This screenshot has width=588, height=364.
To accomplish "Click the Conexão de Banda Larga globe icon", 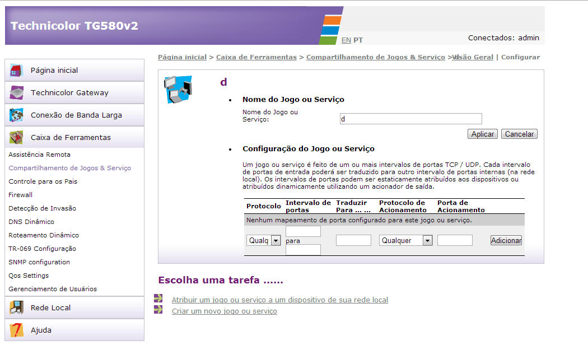I will [16, 115].
